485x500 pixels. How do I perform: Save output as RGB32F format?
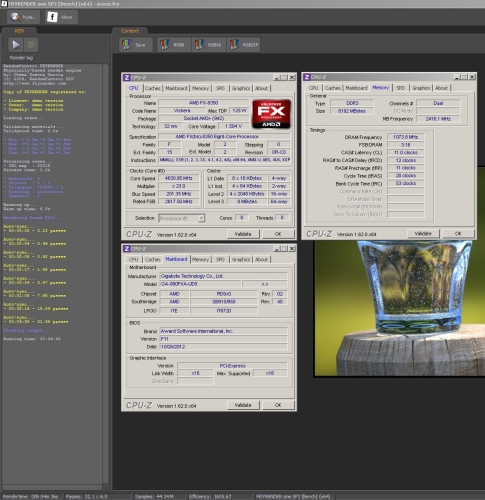point(244,45)
